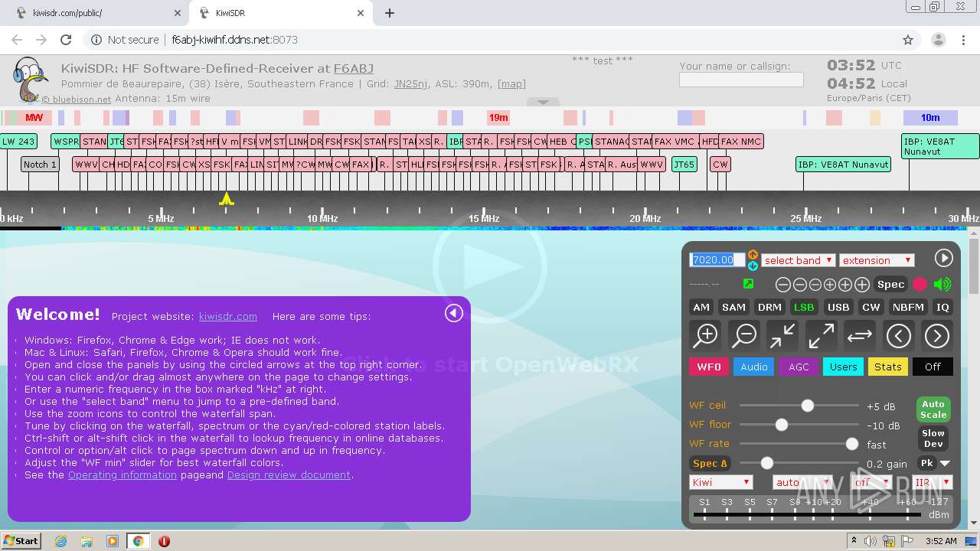Open the [map] link

coord(511,84)
